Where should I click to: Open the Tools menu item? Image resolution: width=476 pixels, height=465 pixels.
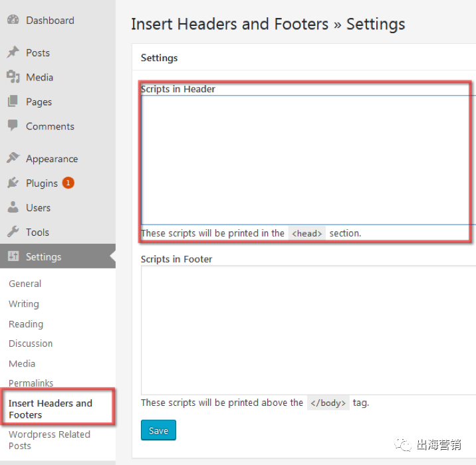point(38,232)
